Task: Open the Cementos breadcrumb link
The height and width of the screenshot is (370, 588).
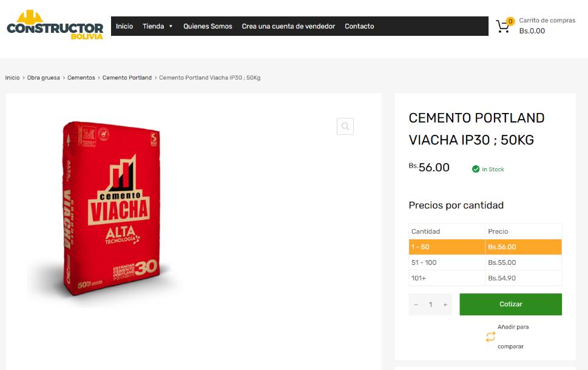Action: [81, 78]
